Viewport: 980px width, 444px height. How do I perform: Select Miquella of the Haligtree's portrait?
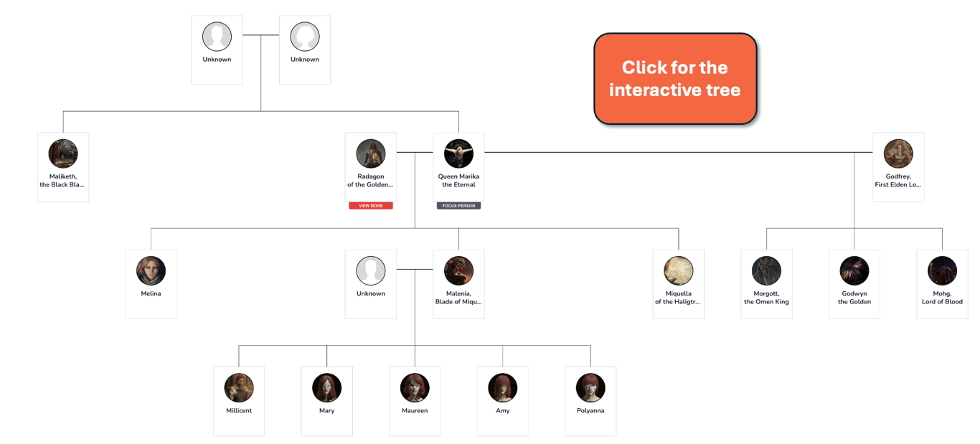(678, 270)
